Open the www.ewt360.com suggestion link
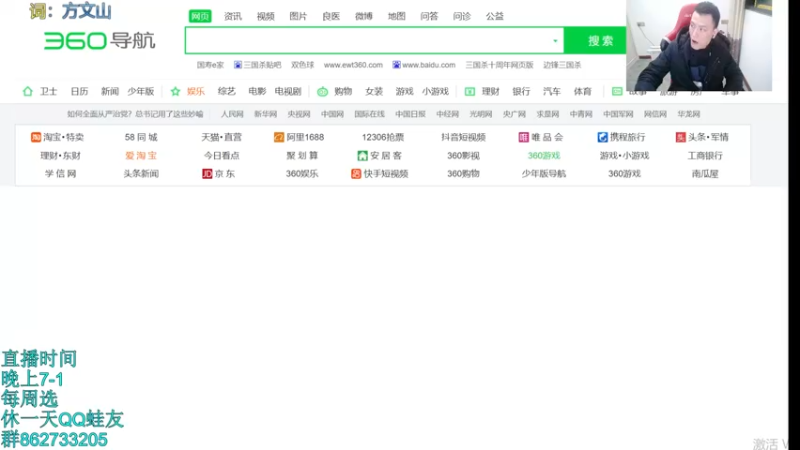 pyautogui.click(x=353, y=65)
